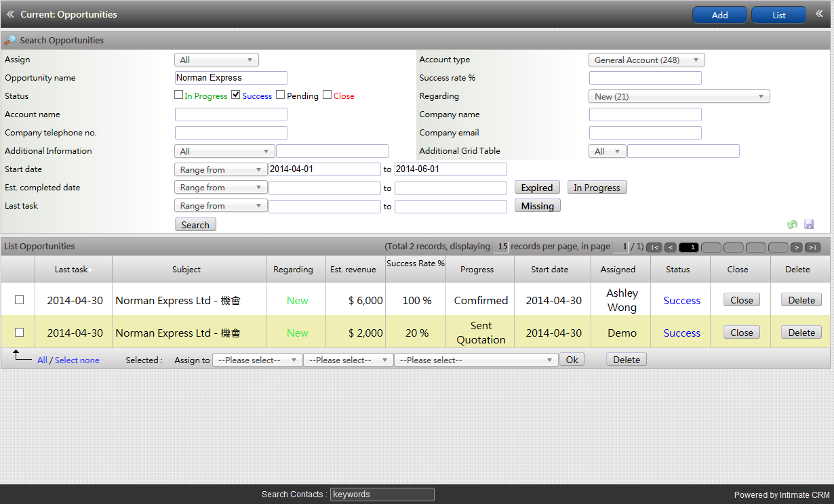
Task: Click the In Progress filter button
Action: (597, 188)
